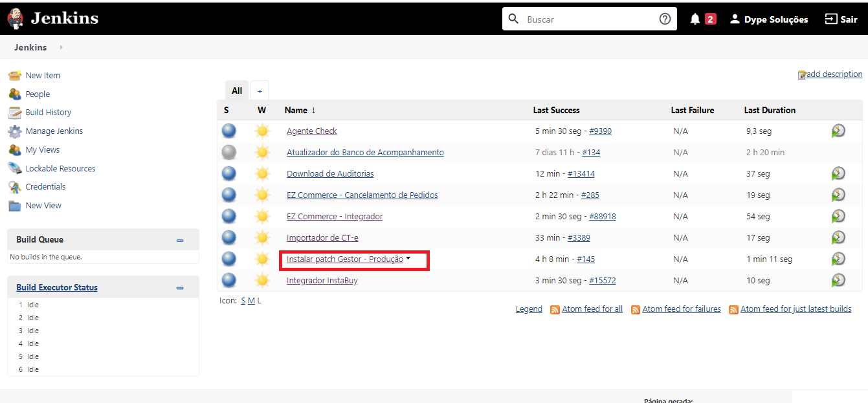The image size is (868, 403).
Task: Open the Dype Soluções user profile
Action: [769, 19]
